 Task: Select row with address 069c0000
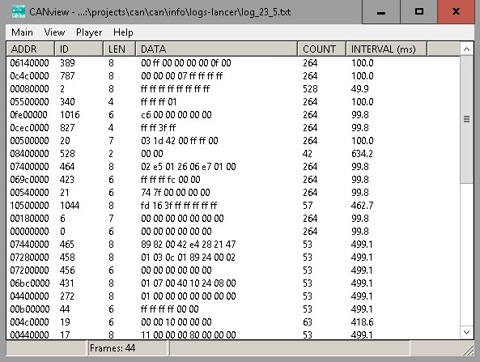(x=233, y=180)
